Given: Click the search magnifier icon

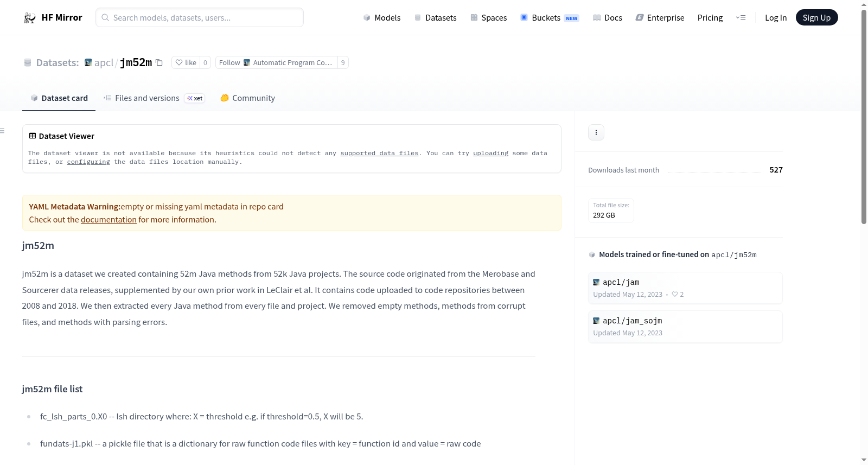Looking at the screenshot, I should [x=105, y=18].
